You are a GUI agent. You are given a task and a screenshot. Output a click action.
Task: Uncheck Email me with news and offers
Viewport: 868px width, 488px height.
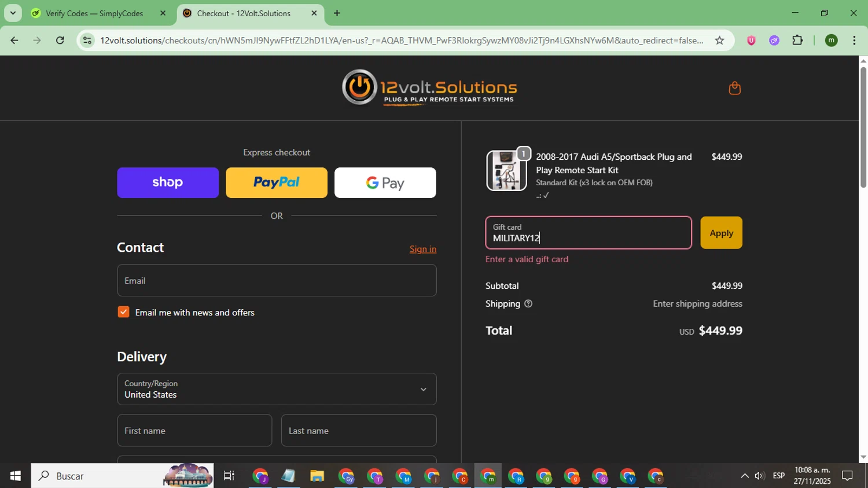coord(123,312)
